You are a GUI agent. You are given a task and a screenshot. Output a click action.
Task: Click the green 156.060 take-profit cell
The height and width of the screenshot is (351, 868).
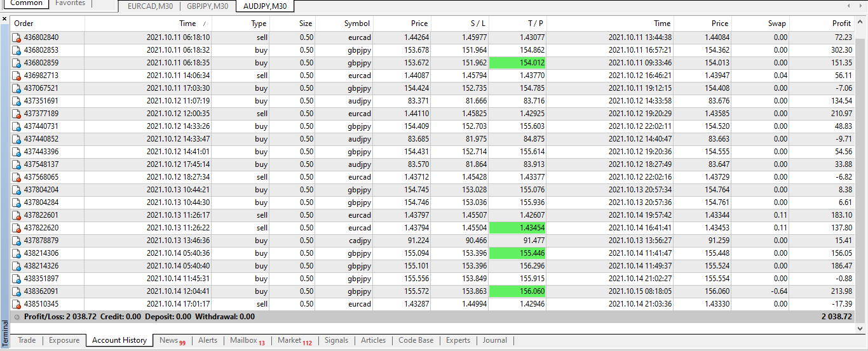[x=517, y=291]
